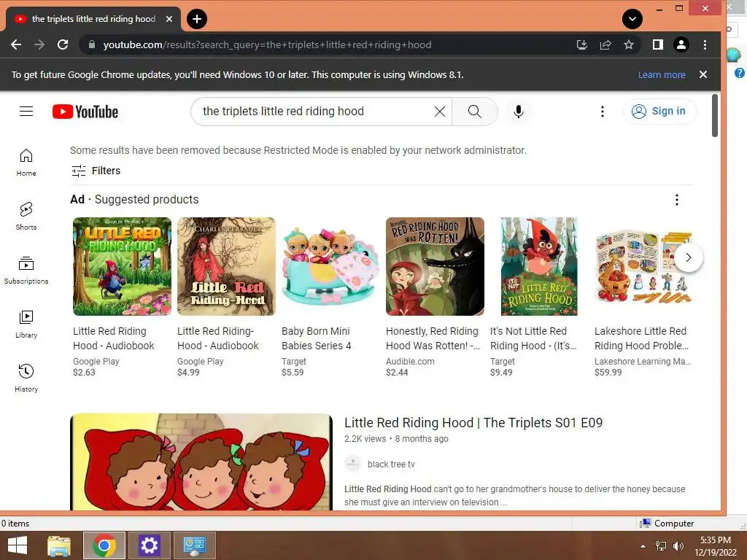The image size is (747, 560).
Task: Open the volume tray icon
Action: pos(678,546)
